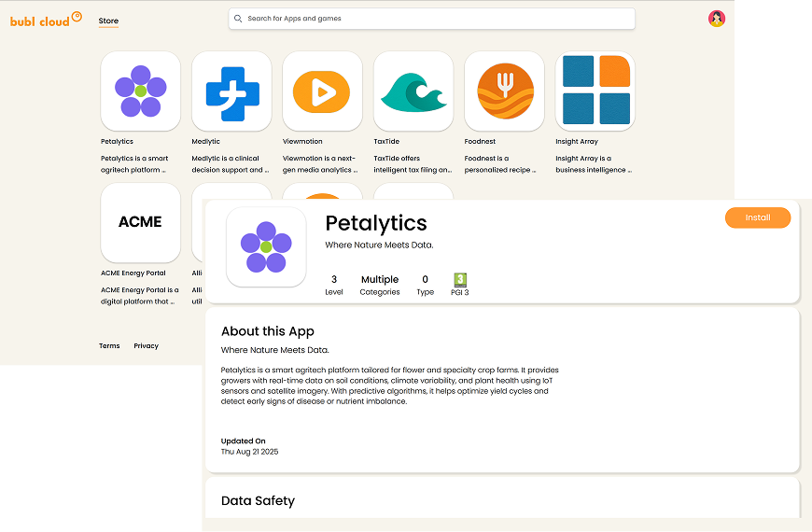Open the Privacy footer link
The height and width of the screenshot is (532, 812).
(146, 346)
